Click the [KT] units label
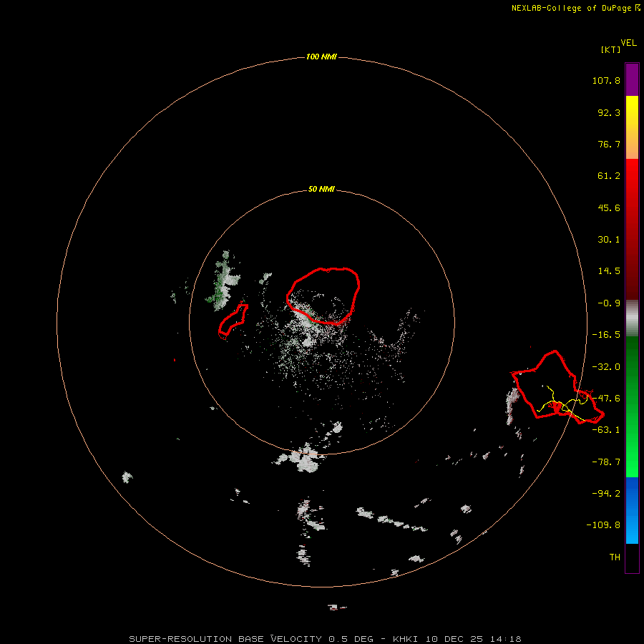The width and height of the screenshot is (644, 644). point(610,49)
